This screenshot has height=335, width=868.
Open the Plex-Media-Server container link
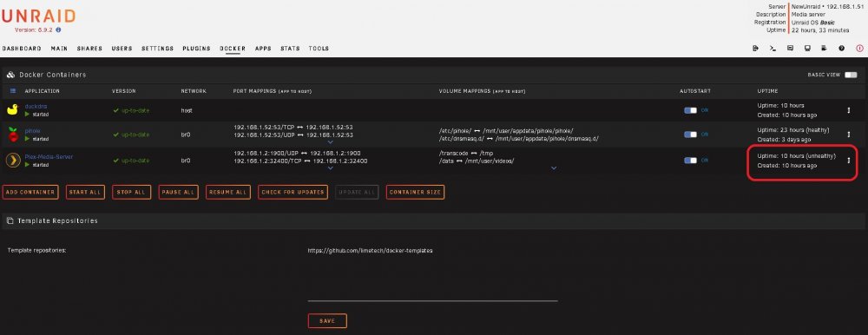49,157
